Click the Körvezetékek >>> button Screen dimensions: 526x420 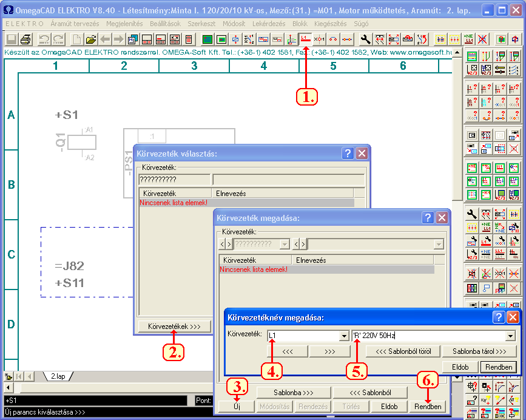coord(174,327)
